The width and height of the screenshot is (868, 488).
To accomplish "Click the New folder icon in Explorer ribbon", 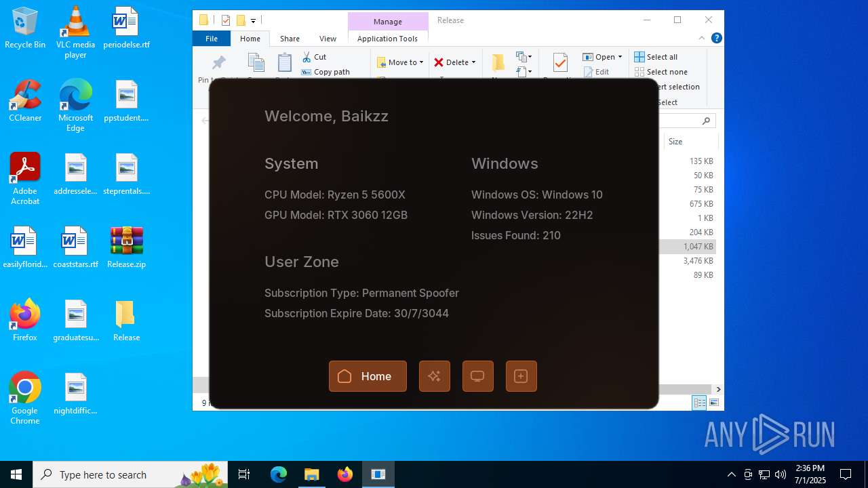I will click(x=498, y=63).
